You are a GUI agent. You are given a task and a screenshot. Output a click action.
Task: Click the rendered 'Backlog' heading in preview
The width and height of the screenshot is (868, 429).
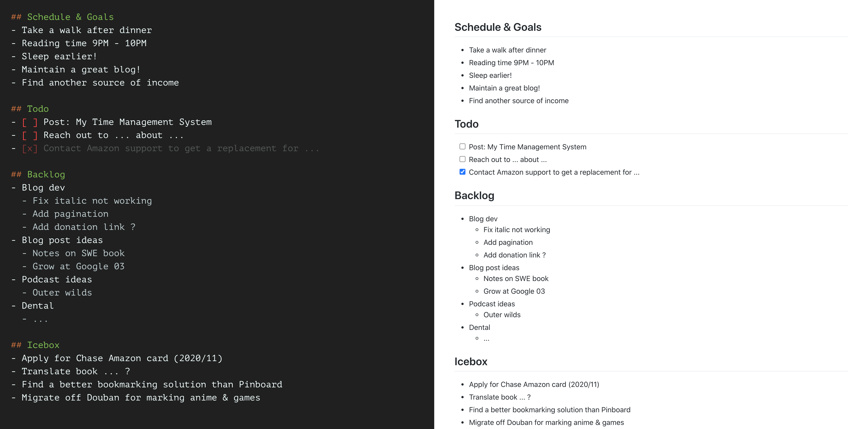point(474,195)
